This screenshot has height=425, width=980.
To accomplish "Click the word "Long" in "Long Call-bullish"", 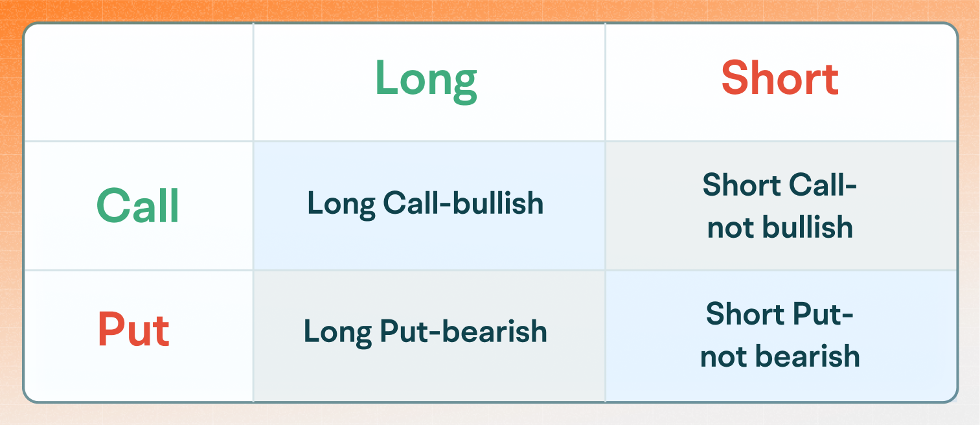I will coord(341,205).
